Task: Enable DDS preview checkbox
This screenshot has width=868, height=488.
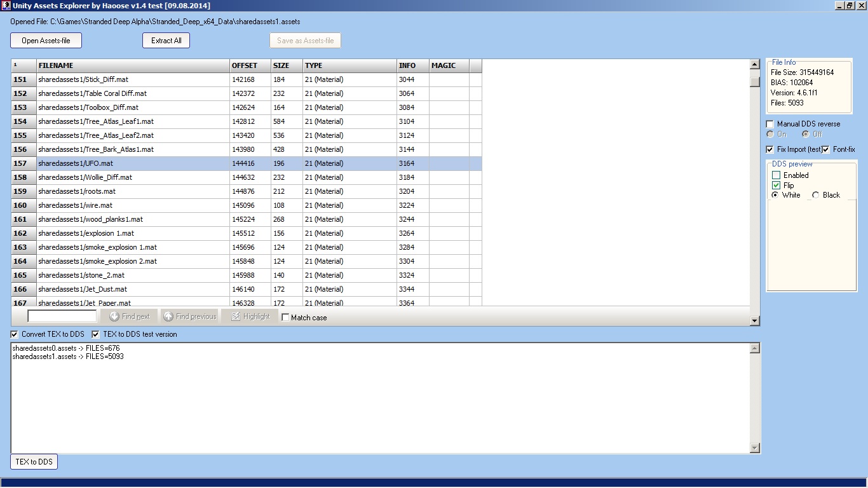Action: (x=776, y=175)
